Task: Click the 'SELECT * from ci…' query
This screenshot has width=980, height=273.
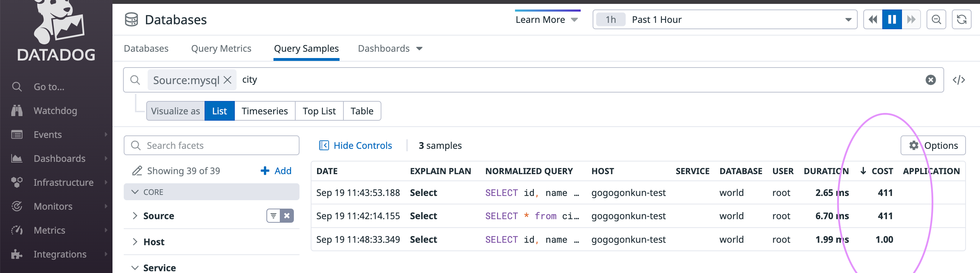Action: (532, 216)
